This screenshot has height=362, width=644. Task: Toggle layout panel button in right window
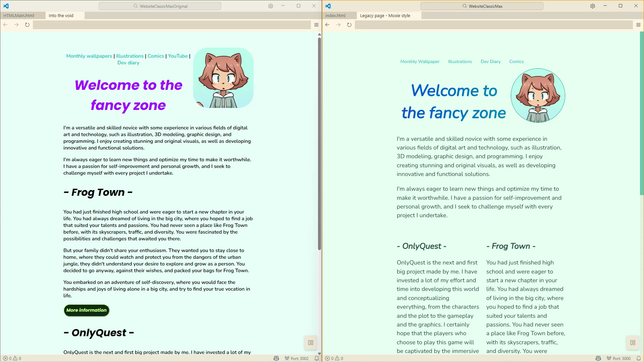click(633, 343)
